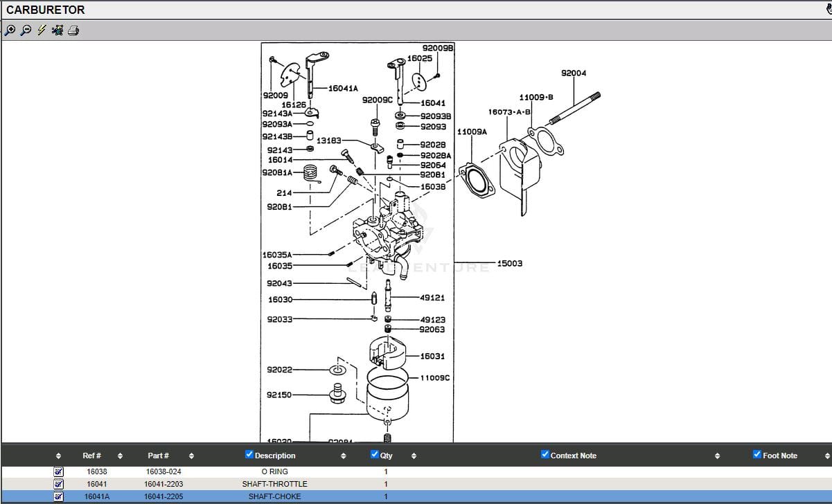Click the Ref # column header

point(91,456)
